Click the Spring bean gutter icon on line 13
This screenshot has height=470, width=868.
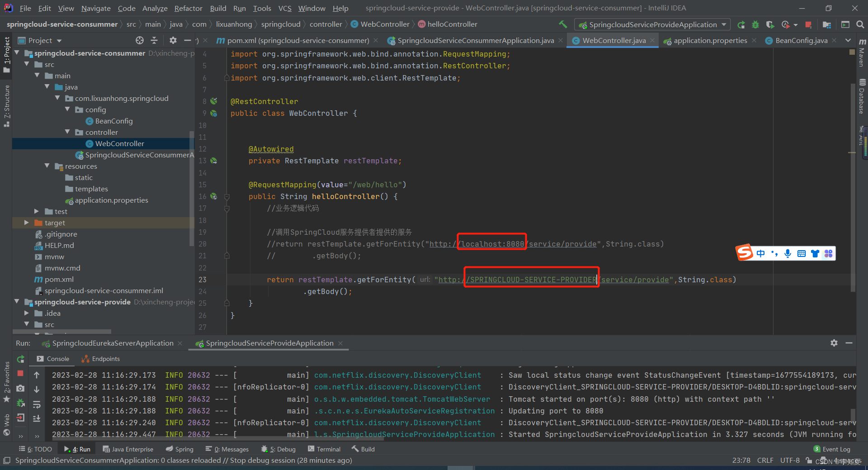(x=213, y=161)
